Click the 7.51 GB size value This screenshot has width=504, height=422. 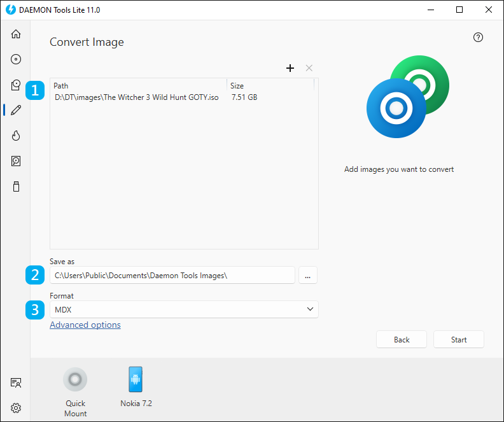[244, 97]
